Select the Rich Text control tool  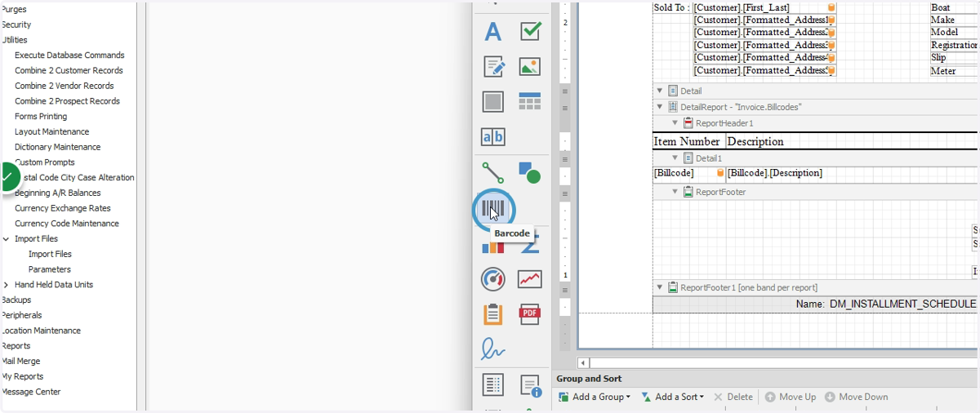pos(493,66)
